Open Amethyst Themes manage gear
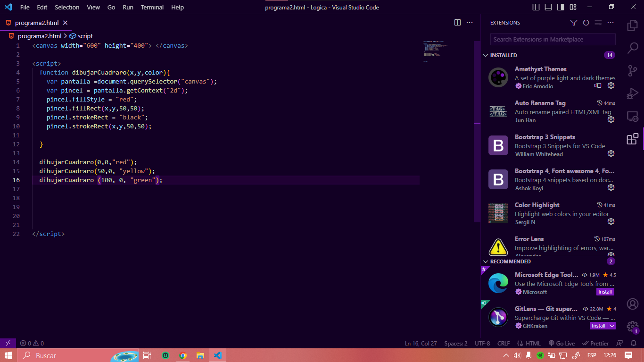Image resolution: width=644 pixels, height=362 pixels. tap(611, 86)
